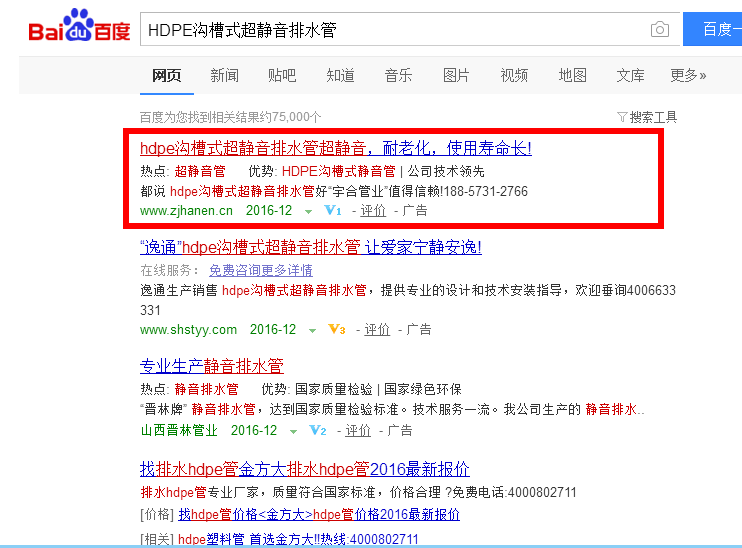Click 评价 for 山西晋林管业 result
The image size is (742, 548).
pos(358,431)
